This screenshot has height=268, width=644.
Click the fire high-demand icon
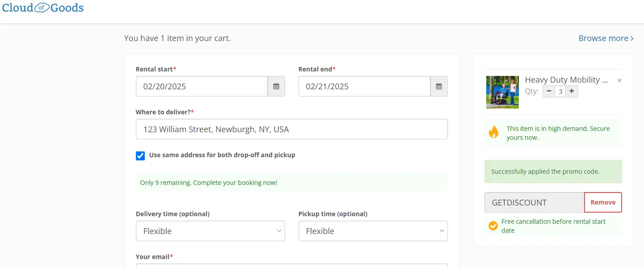[493, 132]
